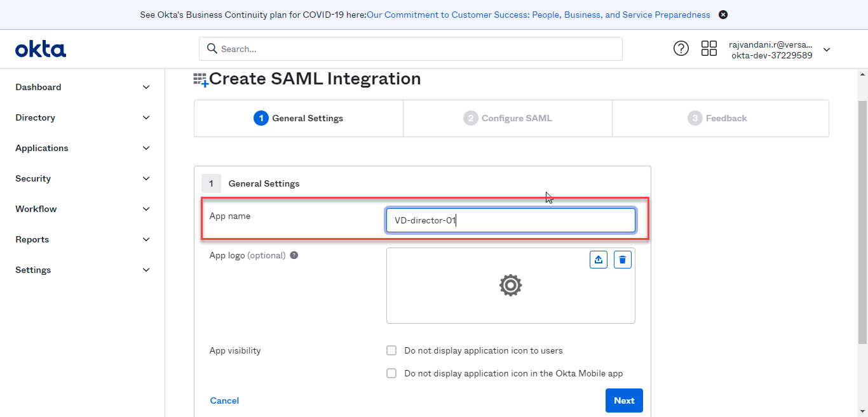Click the General Settings section heading

coord(264,183)
